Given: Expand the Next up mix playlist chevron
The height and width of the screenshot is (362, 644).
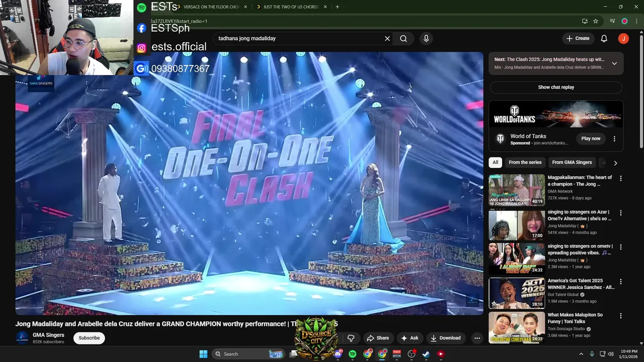Looking at the screenshot, I should (614, 63).
